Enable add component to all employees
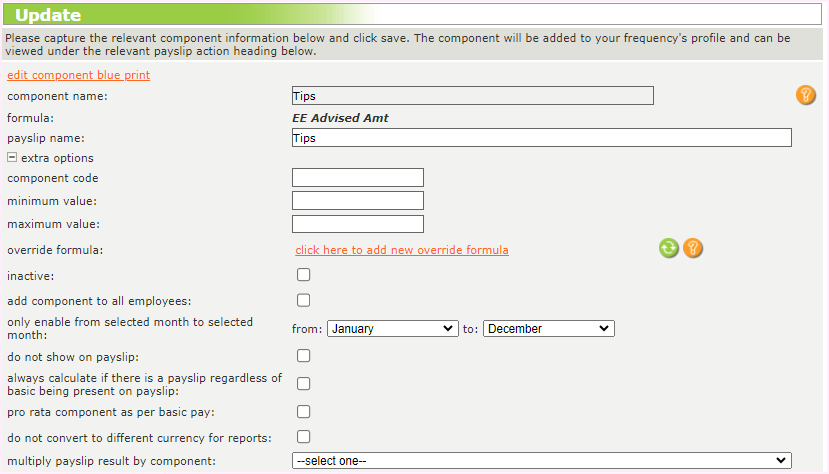 point(304,300)
